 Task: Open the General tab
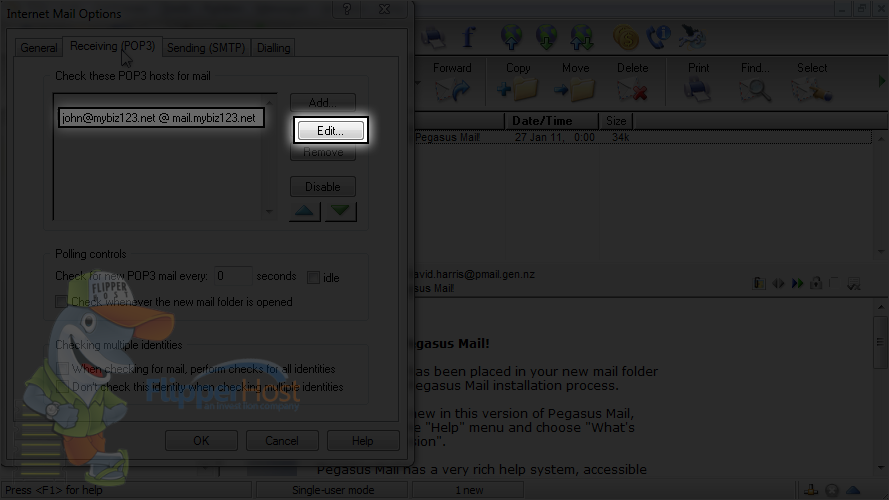(x=39, y=48)
